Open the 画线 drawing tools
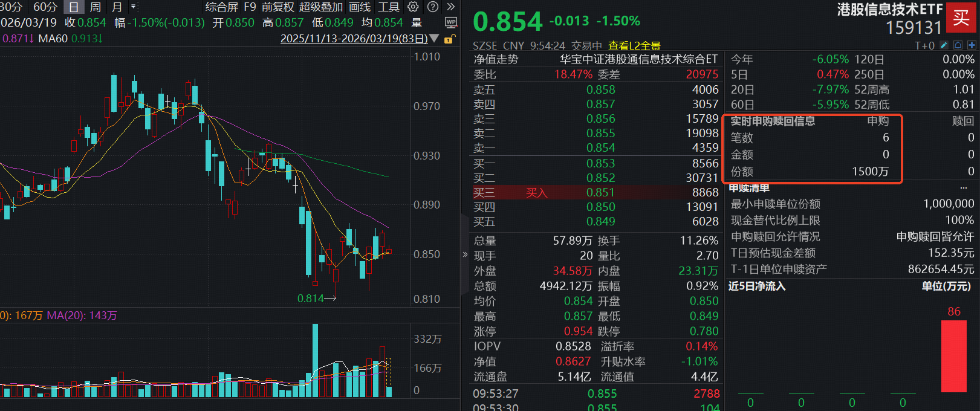The image size is (980, 411). 360,7
